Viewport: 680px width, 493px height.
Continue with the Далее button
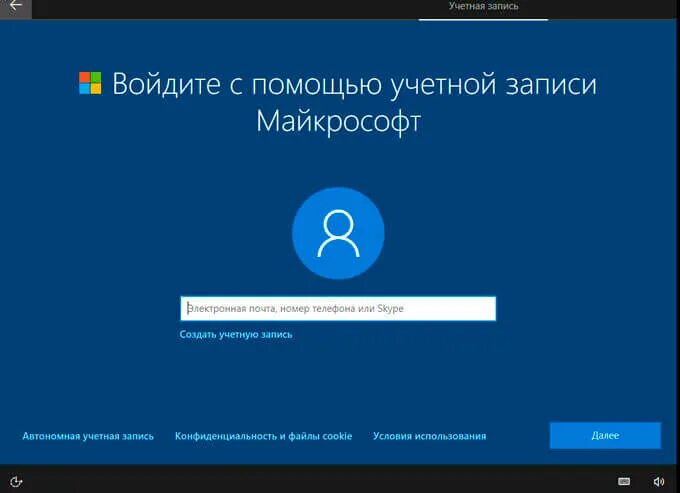(605, 435)
